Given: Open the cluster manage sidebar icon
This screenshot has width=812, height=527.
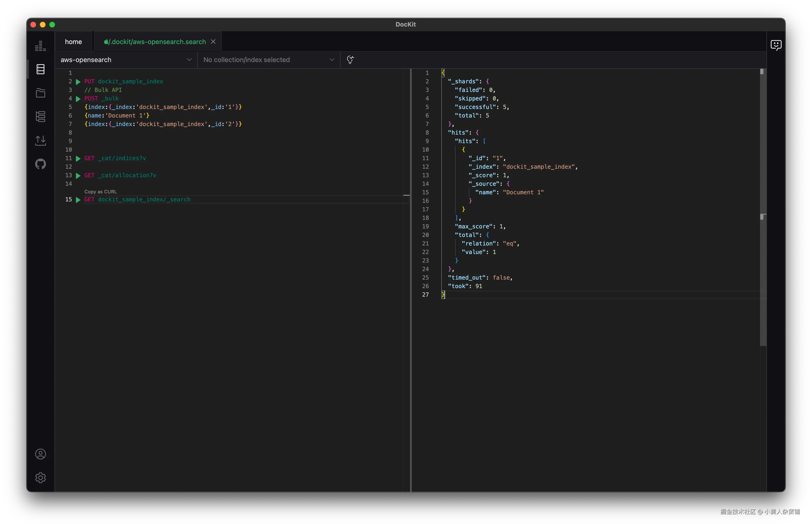Looking at the screenshot, I should (40, 117).
